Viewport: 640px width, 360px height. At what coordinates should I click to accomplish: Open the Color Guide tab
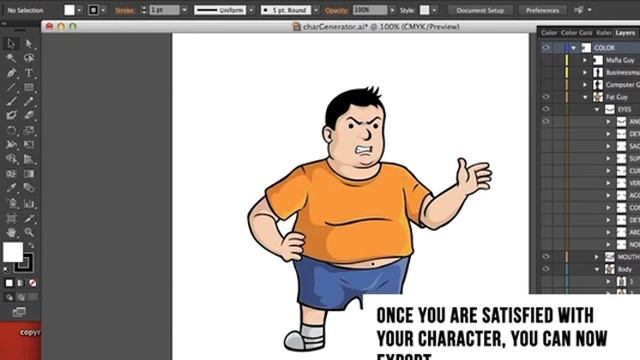click(x=576, y=33)
